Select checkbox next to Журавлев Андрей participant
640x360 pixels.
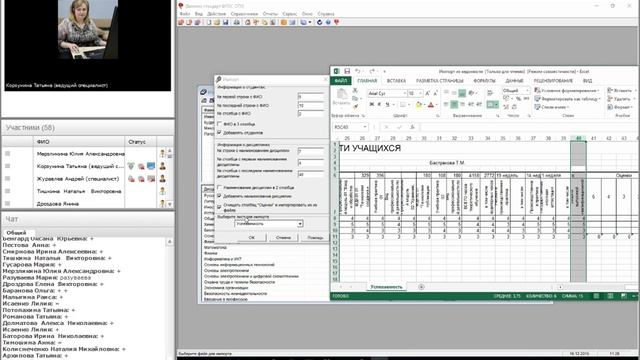click(x=7, y=178)
